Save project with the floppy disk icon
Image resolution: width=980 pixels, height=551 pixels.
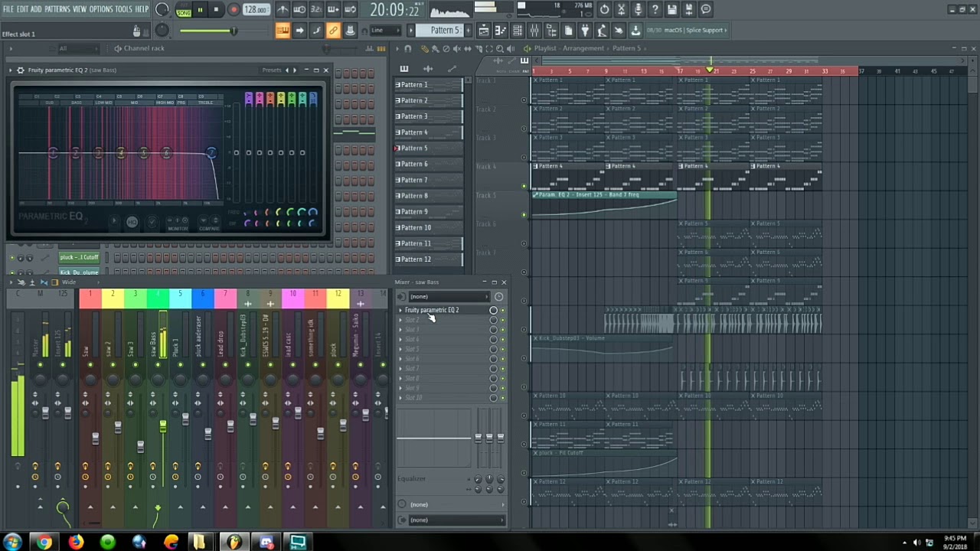click(x=671, y=10)
